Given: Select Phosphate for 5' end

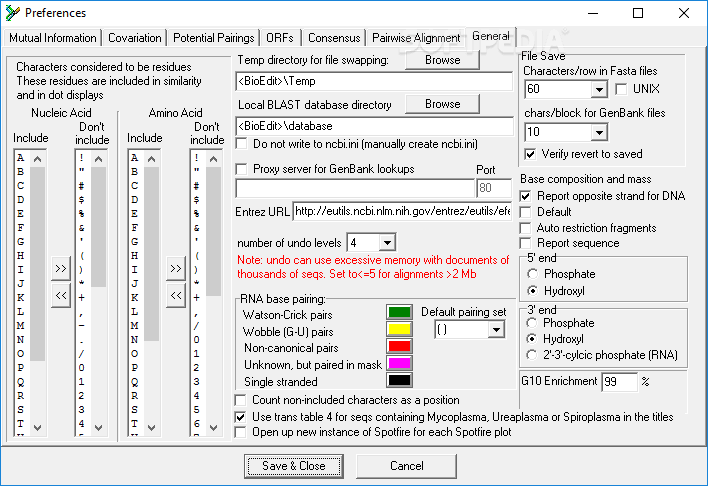Looking at the screenshot, I should [x=533, y=274].
